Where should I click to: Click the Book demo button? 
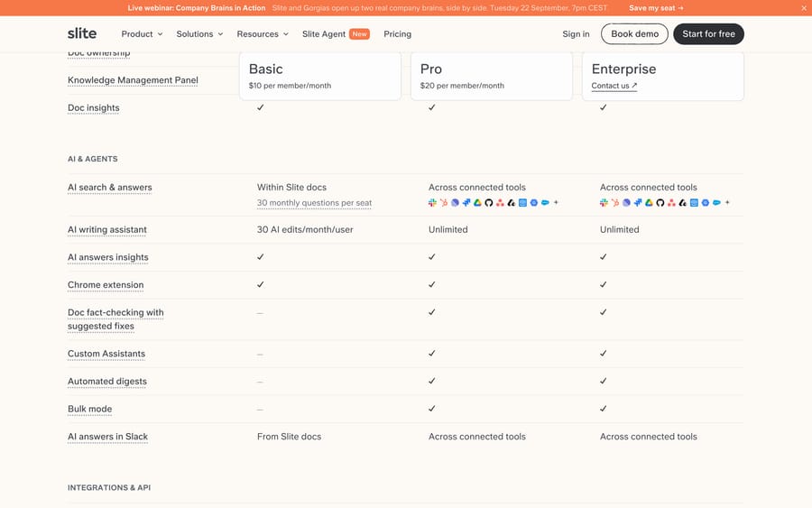point(634,33)
